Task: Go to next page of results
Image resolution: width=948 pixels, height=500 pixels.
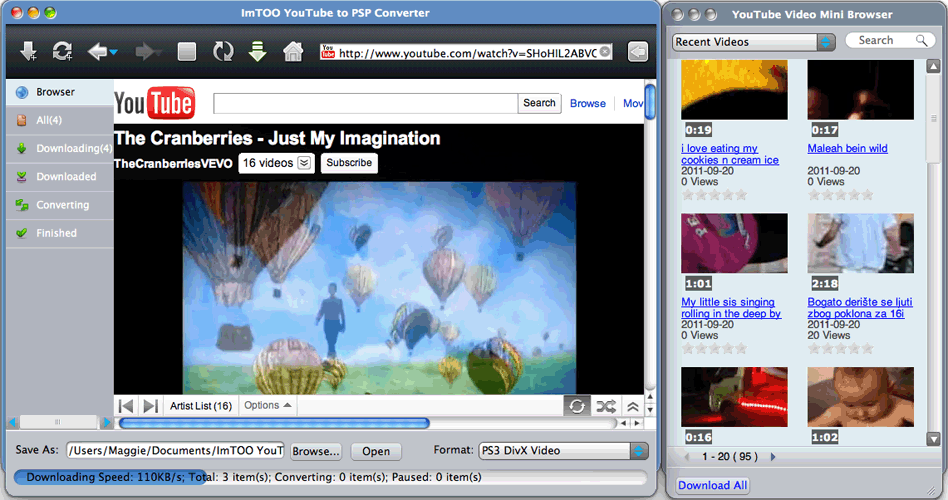Action: [x=773, y=457]
